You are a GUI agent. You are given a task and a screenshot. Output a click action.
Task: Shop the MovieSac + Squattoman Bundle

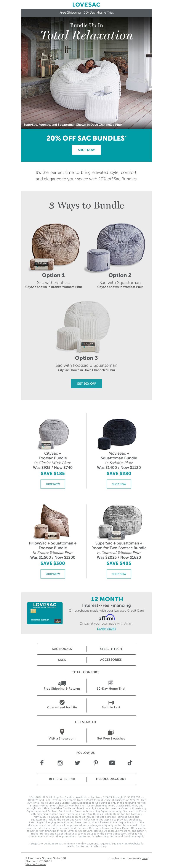tap(119, 484)
